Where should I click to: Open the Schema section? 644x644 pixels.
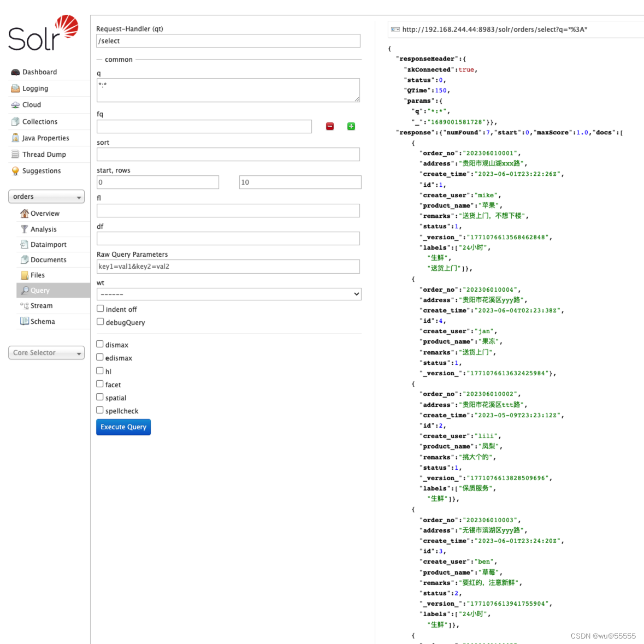click(43, 322)
